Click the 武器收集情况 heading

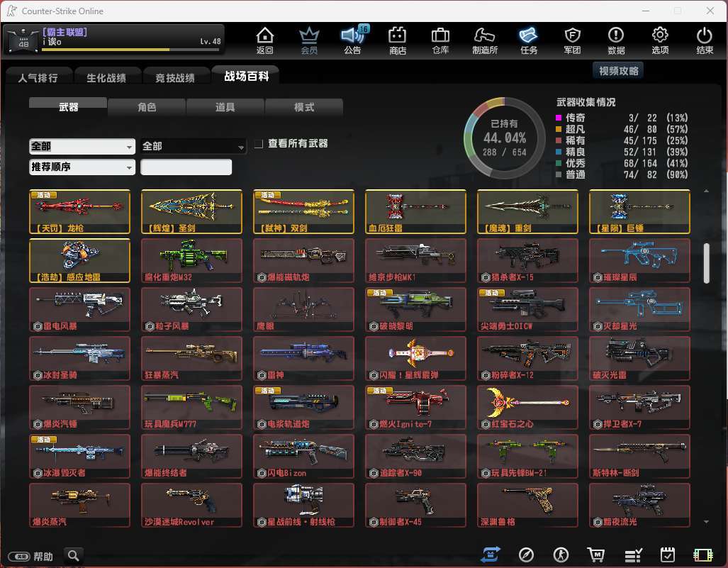tap(586, 102)
